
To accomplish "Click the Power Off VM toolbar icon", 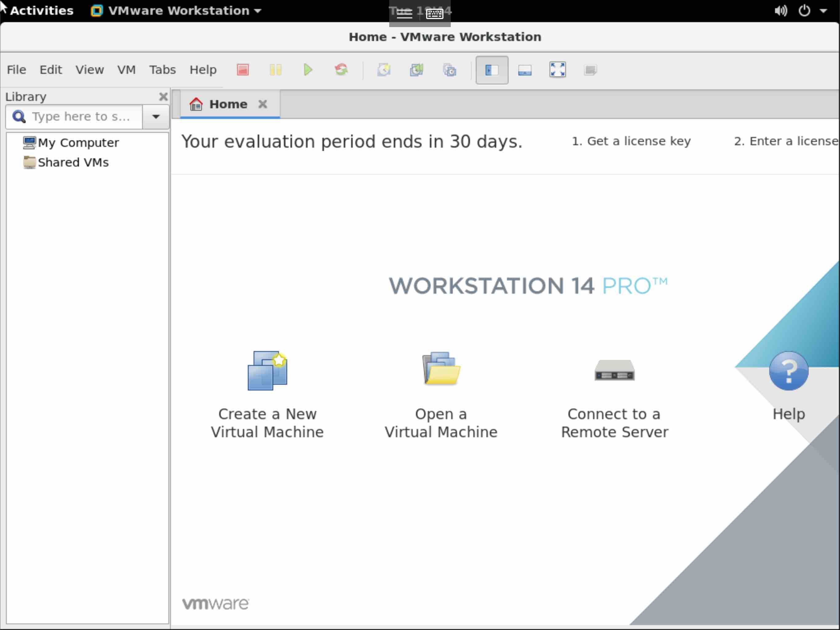I will (x=243, y=70).
